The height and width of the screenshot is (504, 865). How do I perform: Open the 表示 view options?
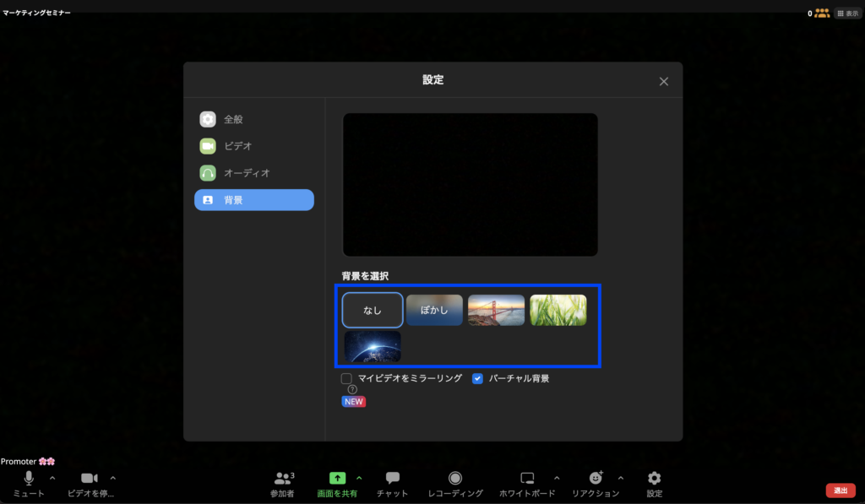click(x=847, y=14)
